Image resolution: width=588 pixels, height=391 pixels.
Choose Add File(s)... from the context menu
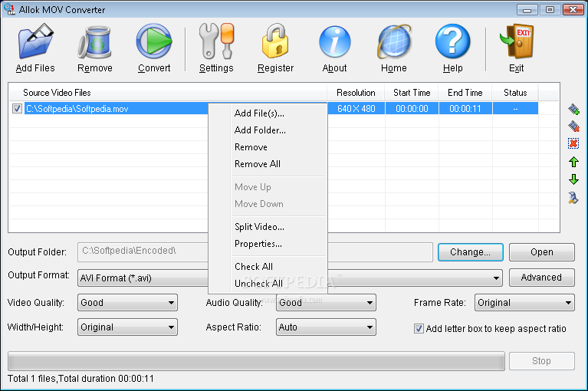pos(259,113)
